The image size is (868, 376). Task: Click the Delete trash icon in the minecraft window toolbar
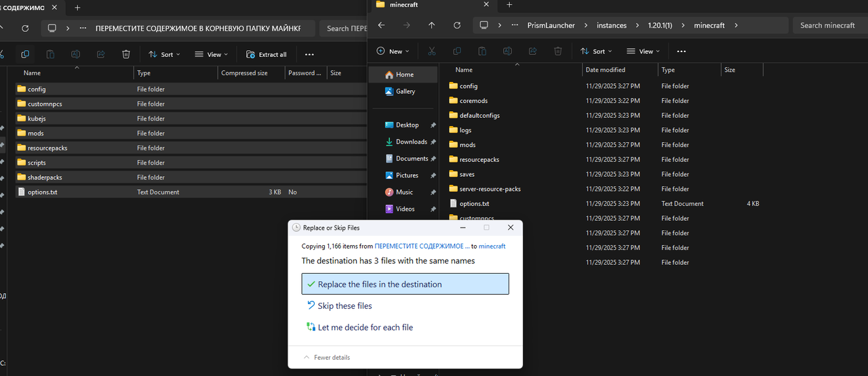pyautogui.click(x=558, y=51)
